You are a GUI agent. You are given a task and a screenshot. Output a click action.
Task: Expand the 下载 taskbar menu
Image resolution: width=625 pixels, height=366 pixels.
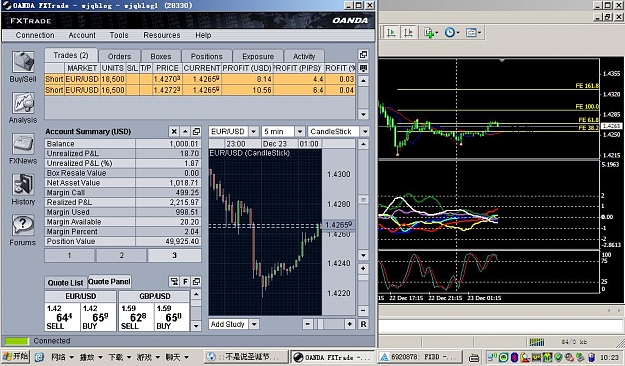120,357
